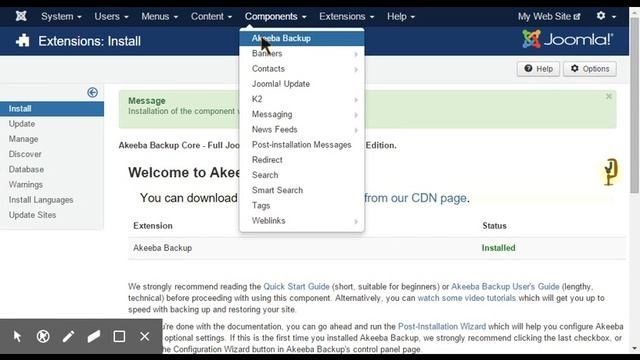
Task: Click the page vertical scrollbar thumb
Action: pyautogui.click(x=634, y=104)
